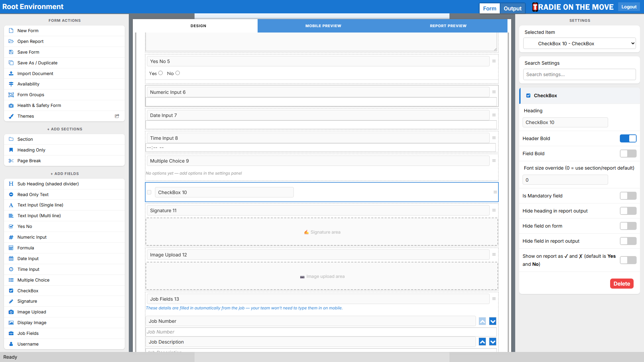Turn on Is Mandatory field toggle
Viewport: 644px width, 362px height.
pos(628,196)
